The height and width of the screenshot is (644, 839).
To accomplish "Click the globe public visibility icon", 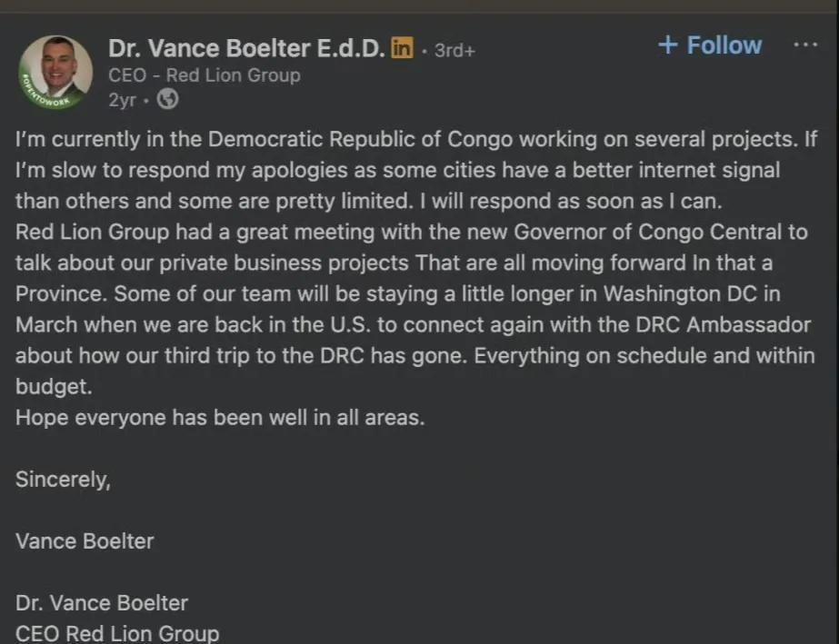I will pyautogui.click(x=167, y=100).
